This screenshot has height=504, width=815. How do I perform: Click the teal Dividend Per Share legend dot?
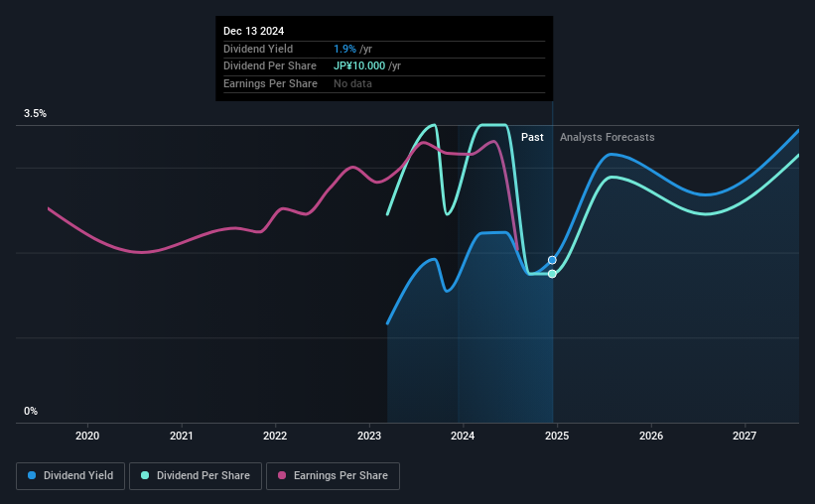point(145,475)
